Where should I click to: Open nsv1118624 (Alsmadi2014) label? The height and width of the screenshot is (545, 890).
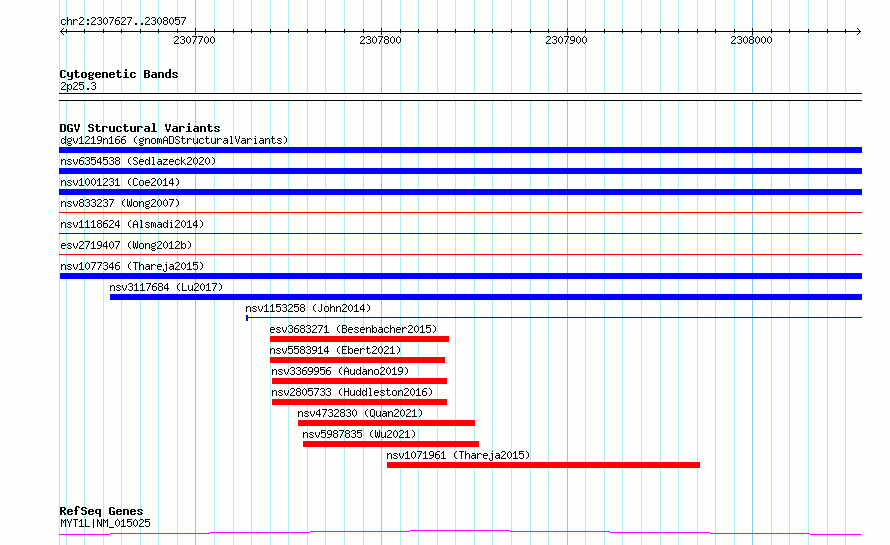[132, 224]
